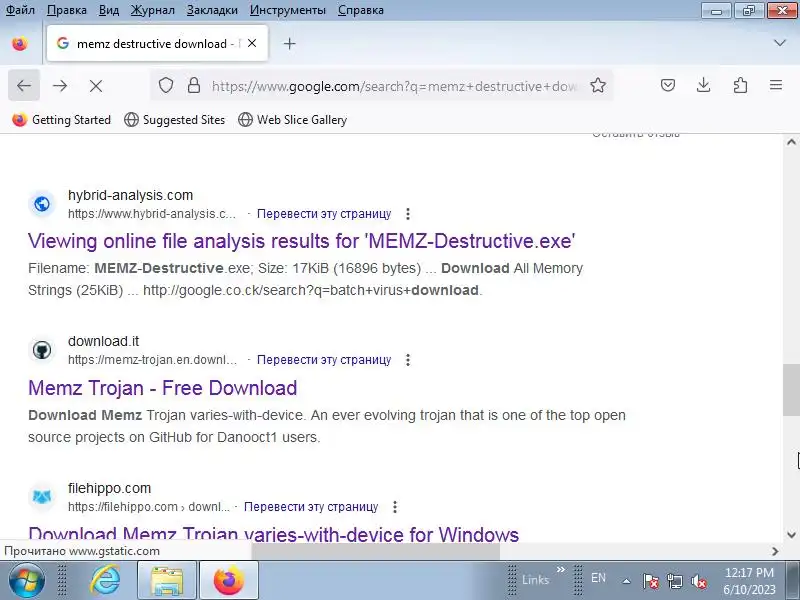Click the filehippo.com site name
Image resolution: width=800 pixels, height=600 pixels.
coord(110,488)
